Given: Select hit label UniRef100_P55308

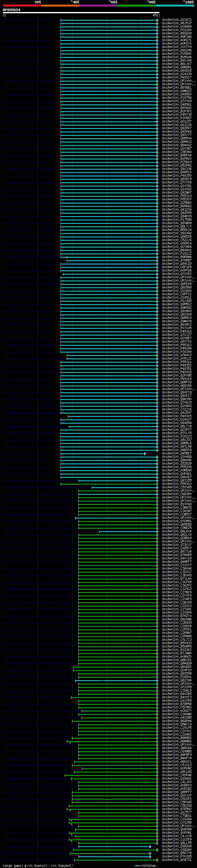Looking at the screenshot, I should pyautogui.click(x=177, y=467).
